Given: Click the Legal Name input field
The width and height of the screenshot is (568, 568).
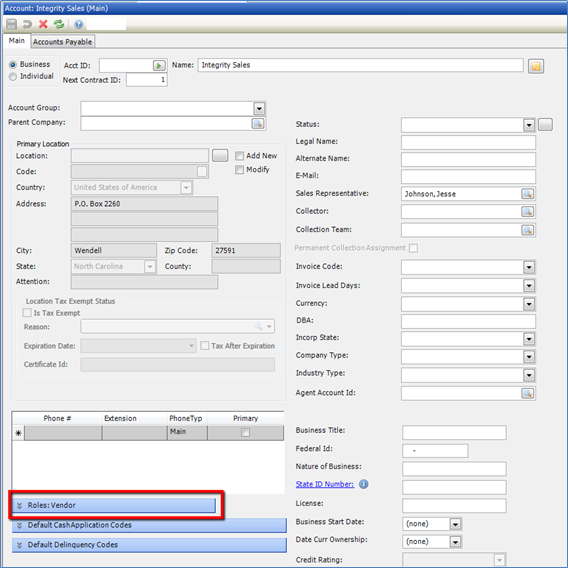Looking at the screenshot, I should [x=468, y=142].
